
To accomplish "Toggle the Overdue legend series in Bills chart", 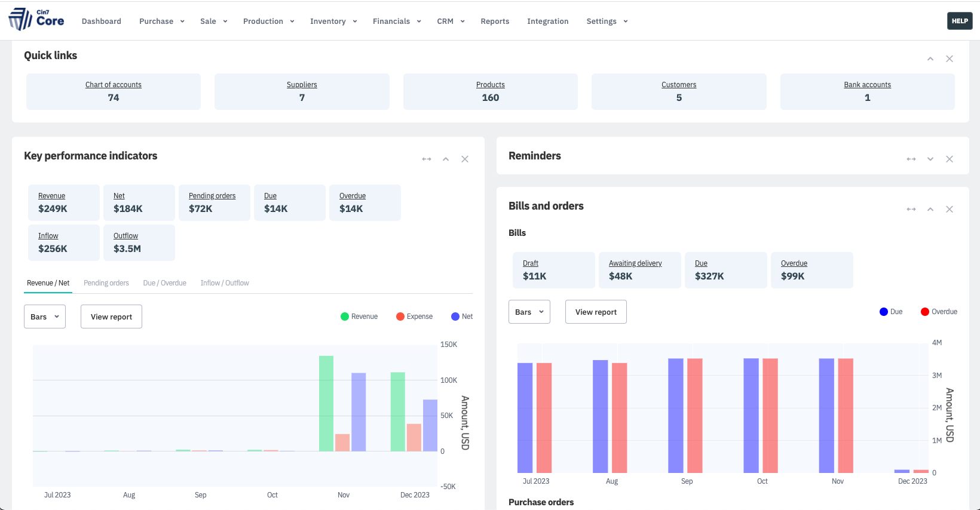I will pyautogui.click(x=939, y=312).
